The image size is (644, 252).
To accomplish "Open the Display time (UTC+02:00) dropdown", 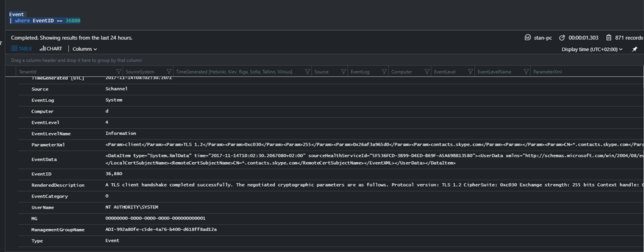I will point(592,50).
